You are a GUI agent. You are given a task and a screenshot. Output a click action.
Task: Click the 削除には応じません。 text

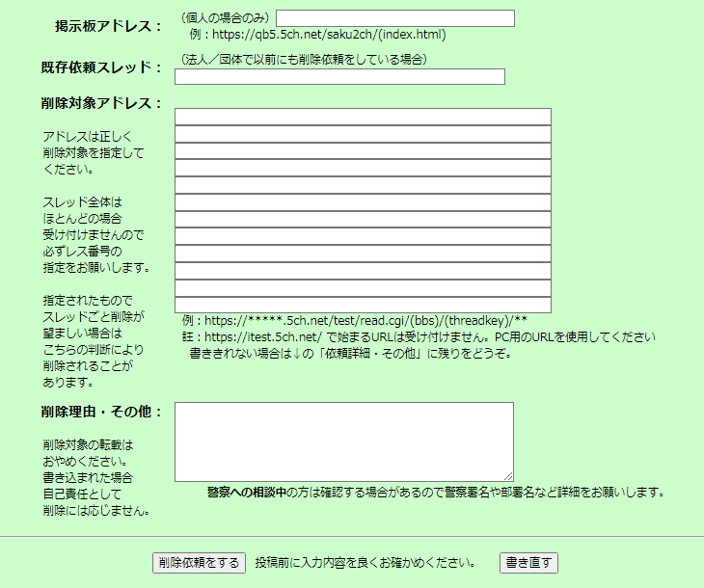coord(96,511)
